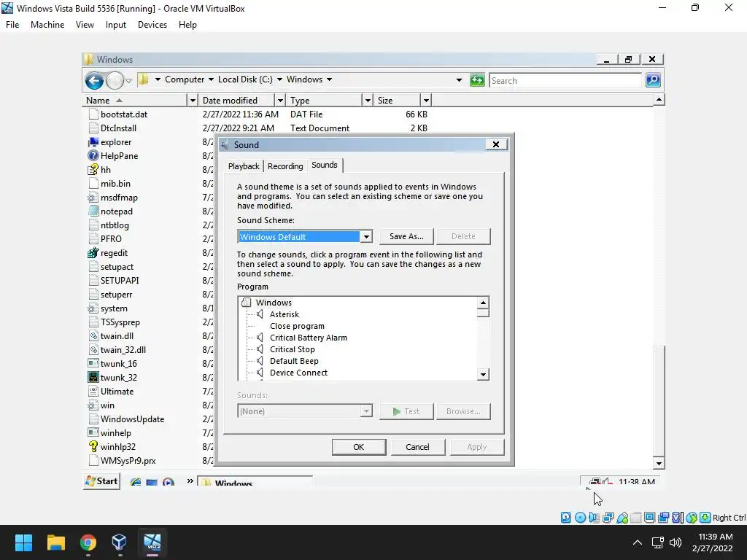This screenshot has width=747, height=560.
Task: Click the explorer file list scroll-down arrow
Action: (x=659, y=463)
